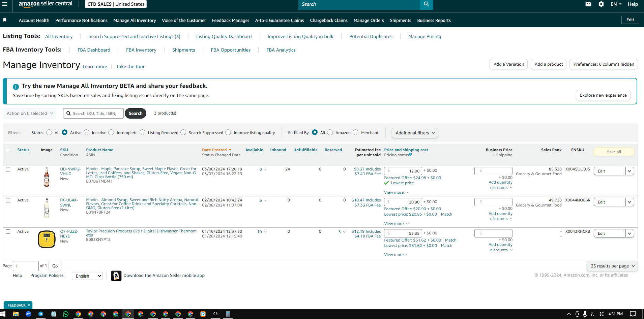Edit the 12.00 price field for Maple Syrup
This screenshot has height=319, width=644.
coord(403,171)
